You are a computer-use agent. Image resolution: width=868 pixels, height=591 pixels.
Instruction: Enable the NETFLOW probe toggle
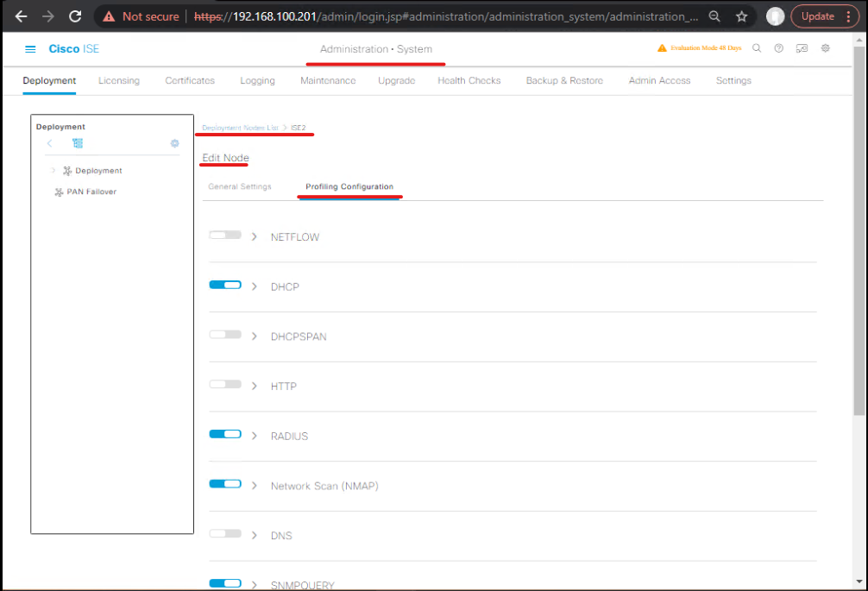pyautogui.click(x=225, y=236)
